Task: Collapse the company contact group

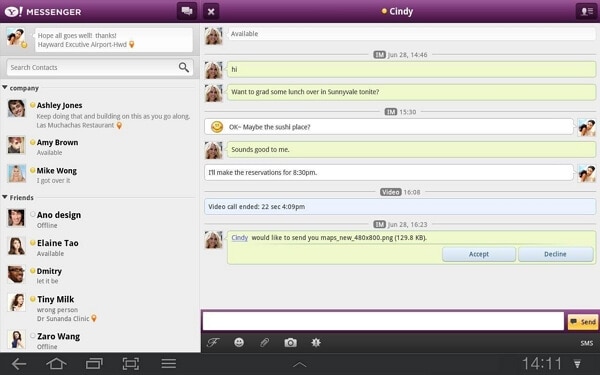Action: point(5,88)
